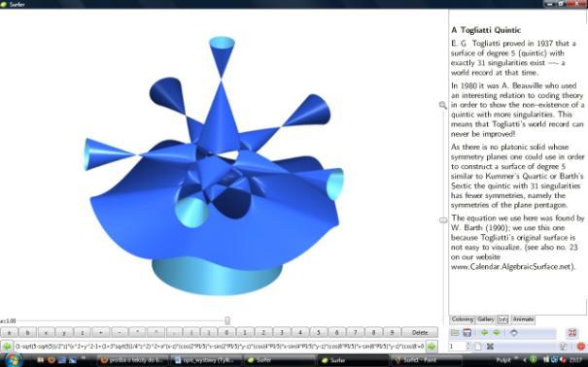
Task: Click the digit 5 keypad button
Action: 319,332
